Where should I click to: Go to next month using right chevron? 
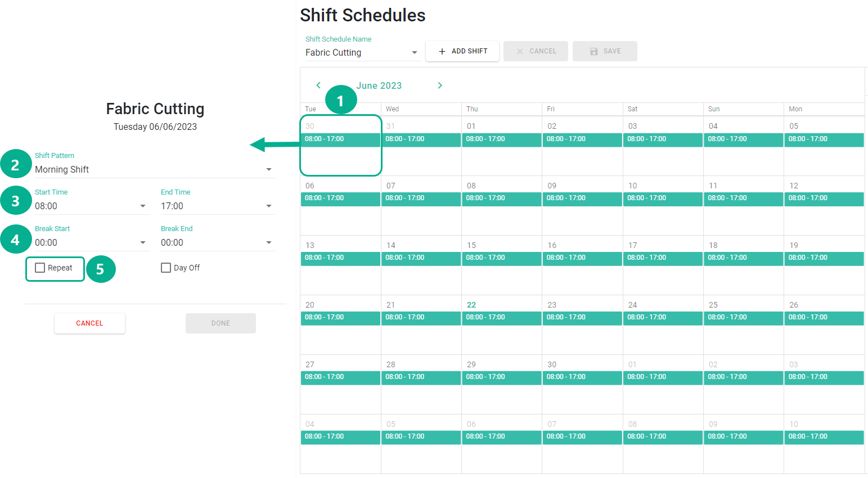[440, 85]
